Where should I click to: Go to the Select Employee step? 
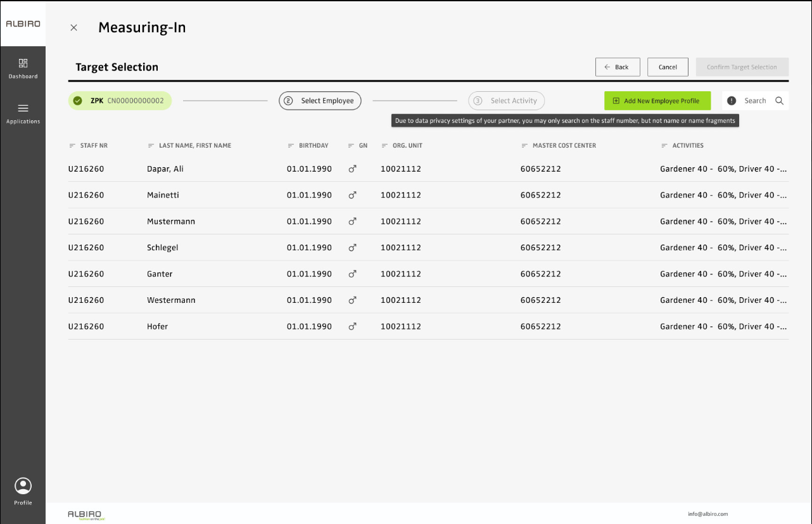click(x=320, y=101)
